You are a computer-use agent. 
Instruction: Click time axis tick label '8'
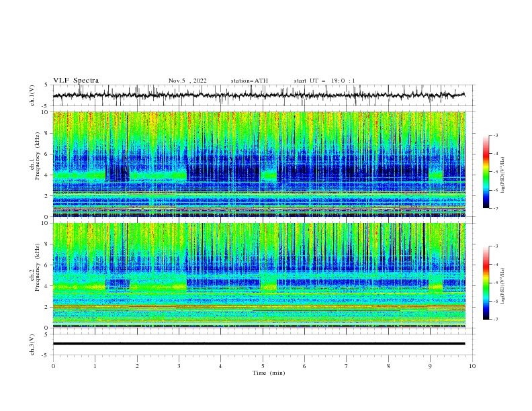pos(388,366)
